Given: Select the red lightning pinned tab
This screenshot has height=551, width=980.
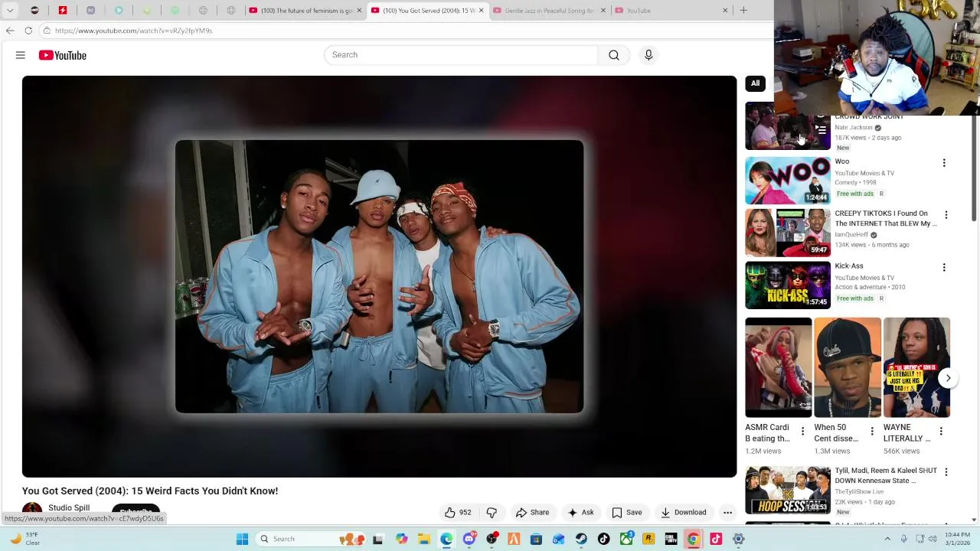Looking at the screenshot, I should (x=63, y=11).
